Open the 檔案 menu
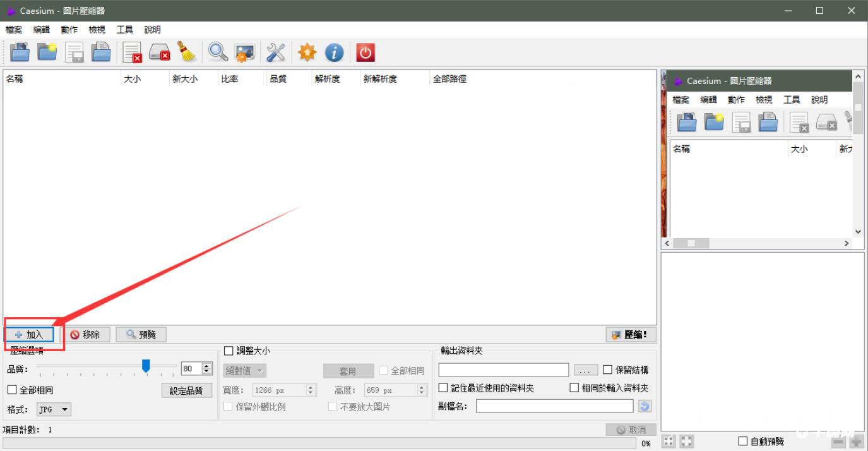 14,29
